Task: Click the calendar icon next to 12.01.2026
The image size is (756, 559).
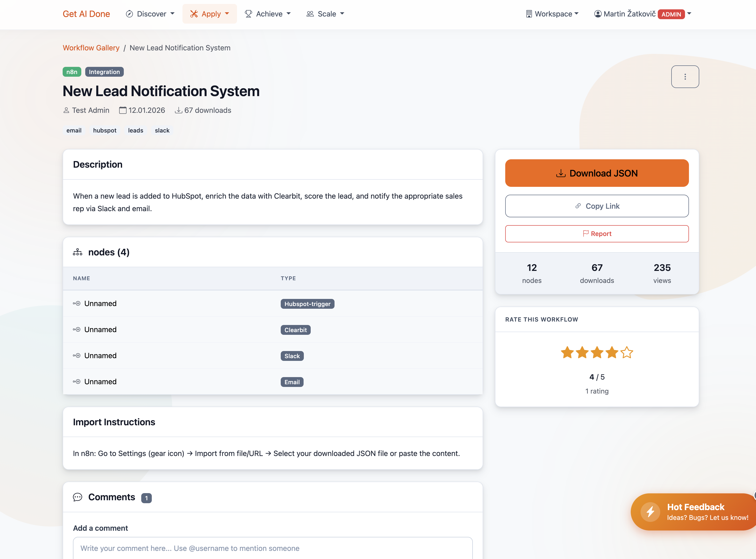Action: tap(122, 110)
